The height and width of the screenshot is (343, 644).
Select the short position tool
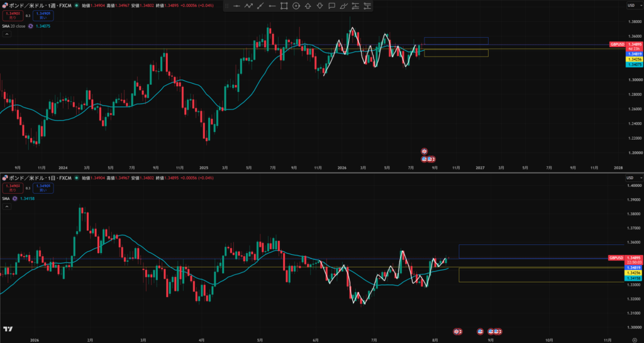pyautogui.click(x=367, y=6)
